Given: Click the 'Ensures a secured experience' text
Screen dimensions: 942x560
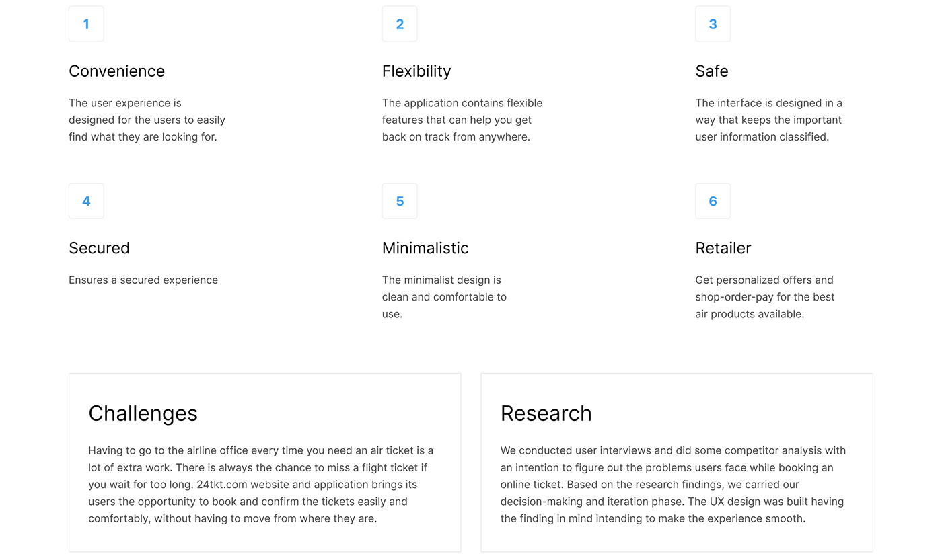Looking at the screenshot, I should [x=143, y=280].
